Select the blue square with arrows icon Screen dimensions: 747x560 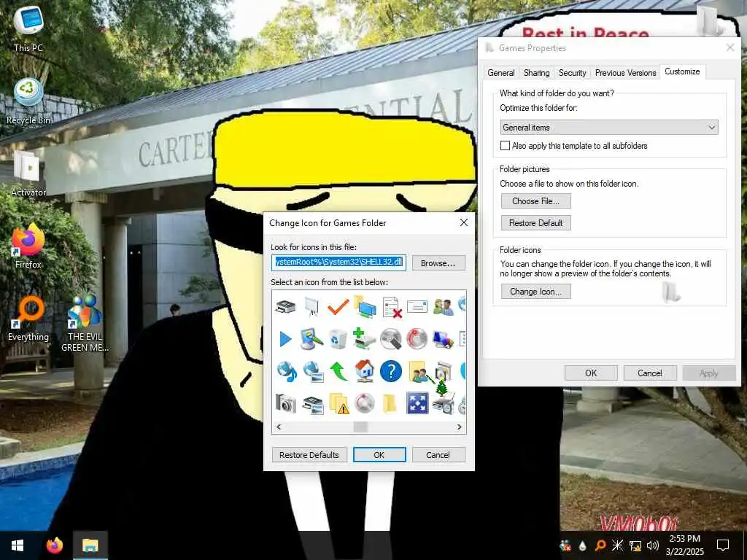[417, 402]
